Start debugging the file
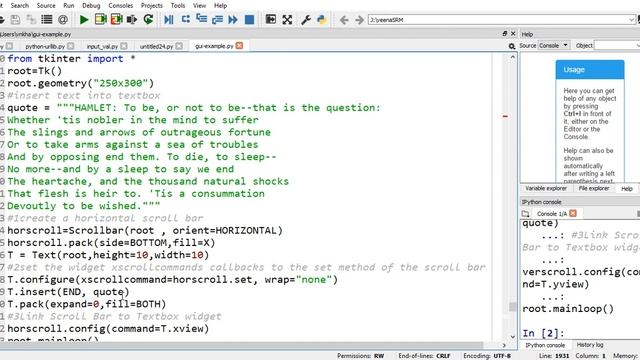Image resolution: width=640 pixels, height=360 pixels. pos(169,19)
